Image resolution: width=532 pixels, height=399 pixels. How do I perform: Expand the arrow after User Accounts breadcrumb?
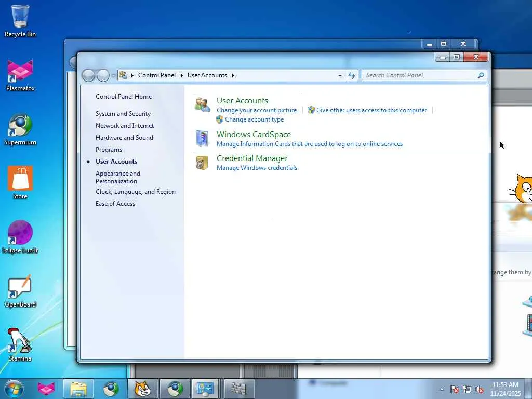[233, 75]
